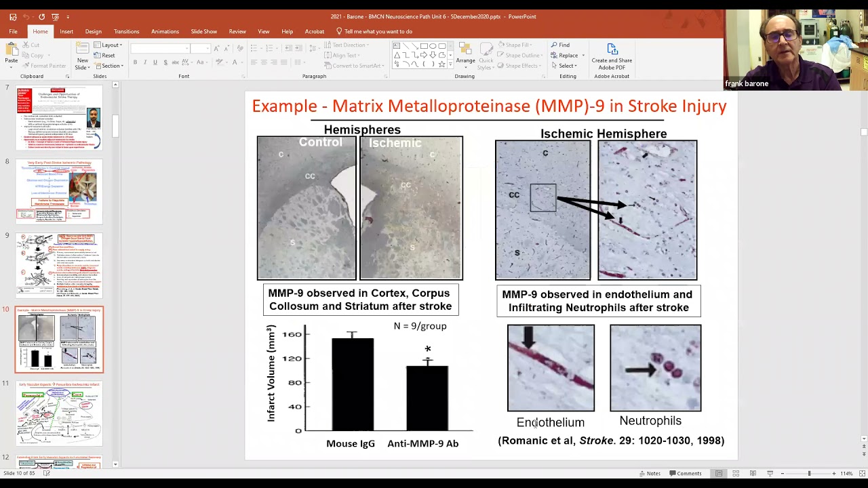Select the oval shape in gallery
868x488 pixels.
433,46
